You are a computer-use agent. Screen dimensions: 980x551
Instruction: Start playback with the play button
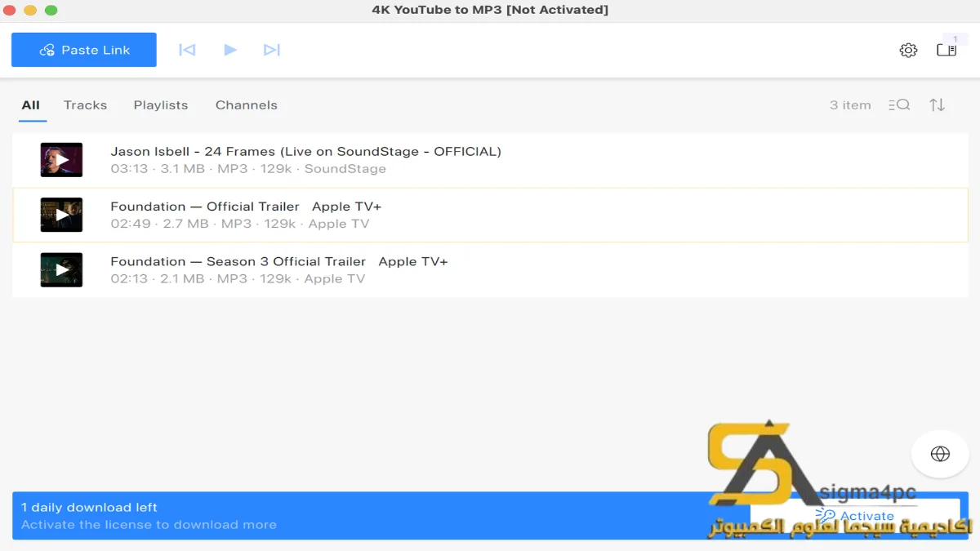230,50
